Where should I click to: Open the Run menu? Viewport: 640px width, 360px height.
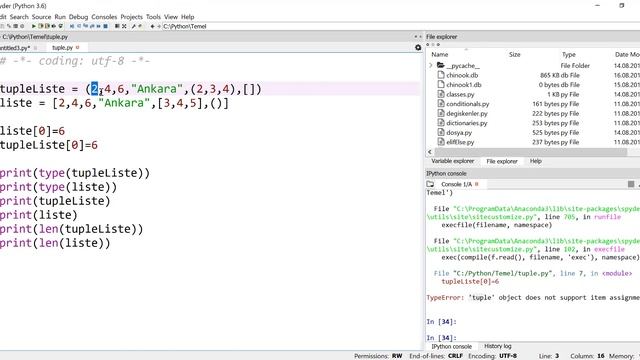coord(60,17)
